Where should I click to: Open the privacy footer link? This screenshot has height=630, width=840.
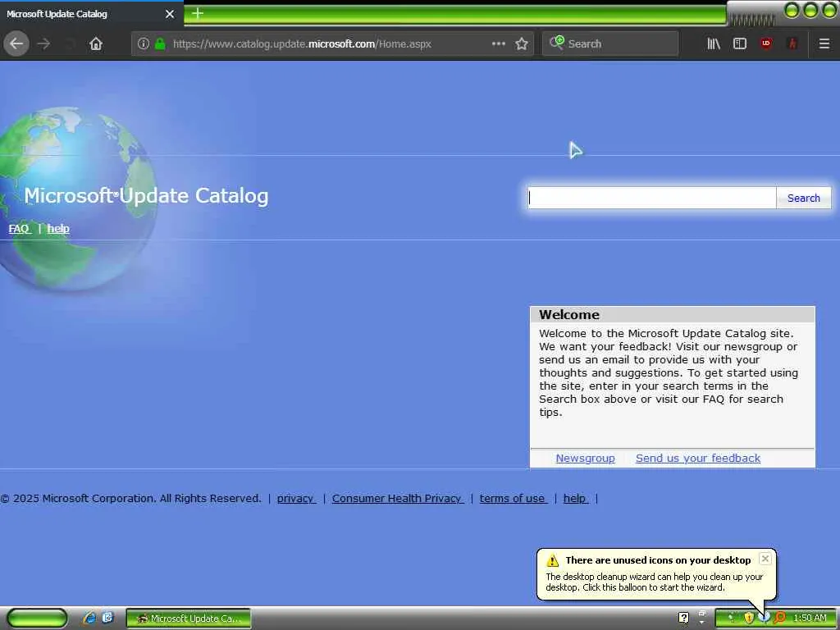point(296,498)
